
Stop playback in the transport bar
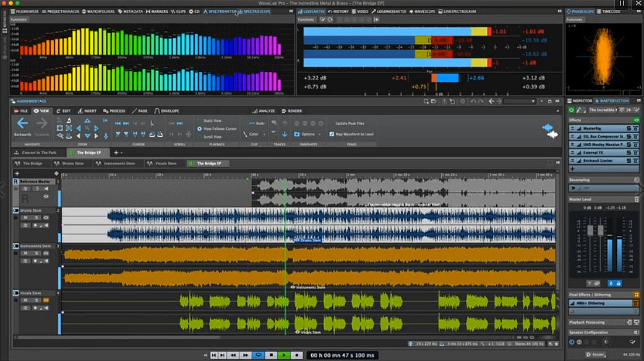(x=271, y=355)
